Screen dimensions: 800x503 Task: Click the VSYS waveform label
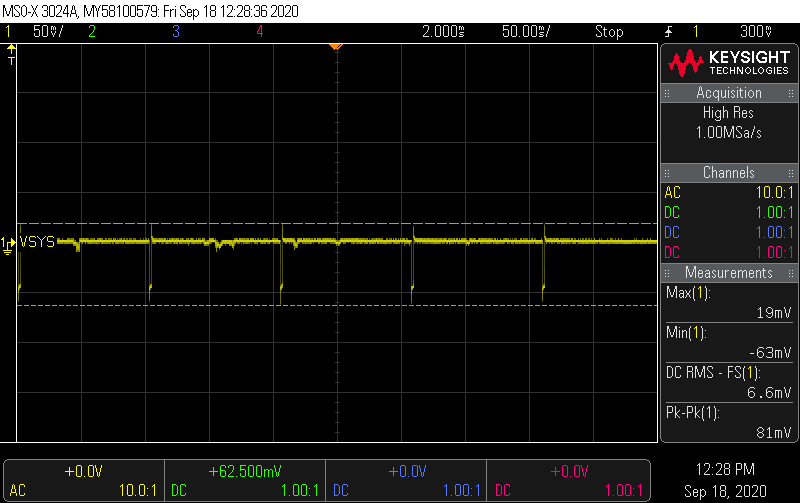[37, 242]
